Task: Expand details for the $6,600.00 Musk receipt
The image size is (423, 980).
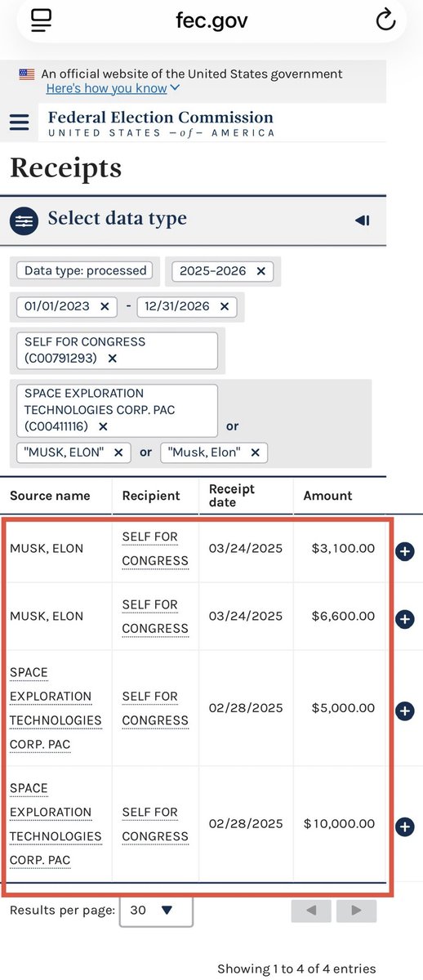Action: (404, 619)
